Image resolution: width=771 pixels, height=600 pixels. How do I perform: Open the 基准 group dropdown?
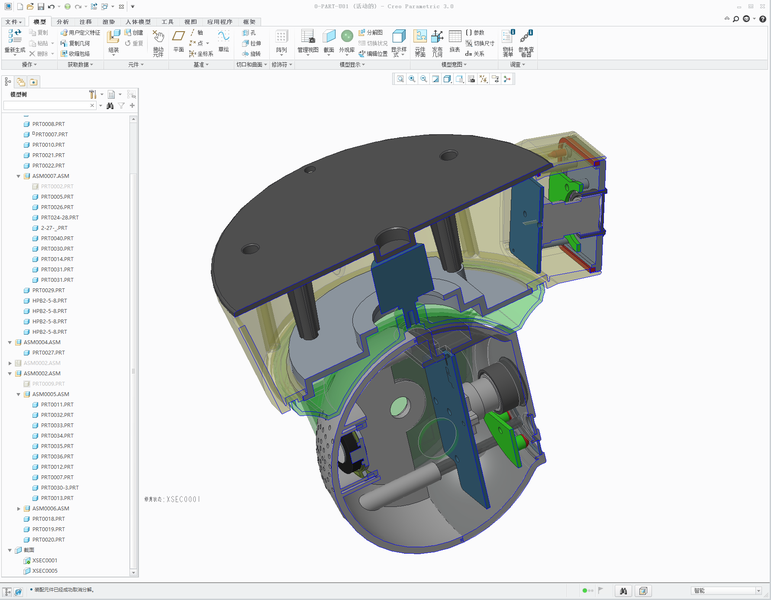coord(201,64)
